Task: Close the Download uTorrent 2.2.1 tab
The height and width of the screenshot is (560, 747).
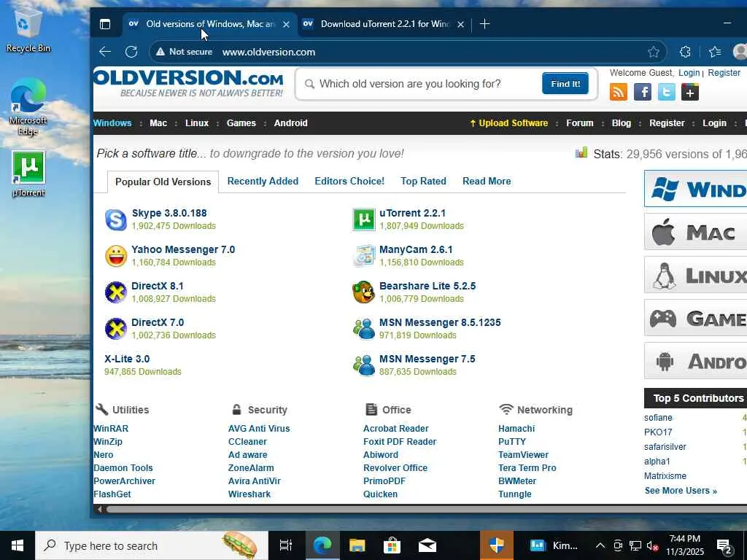Action: click(460, 24)
